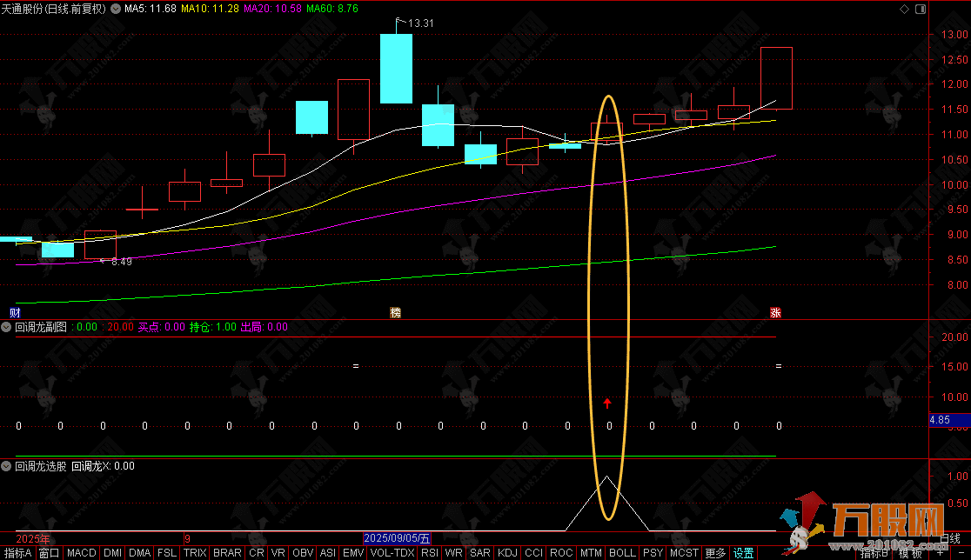Switch to MTM indicator

point(591,552)
